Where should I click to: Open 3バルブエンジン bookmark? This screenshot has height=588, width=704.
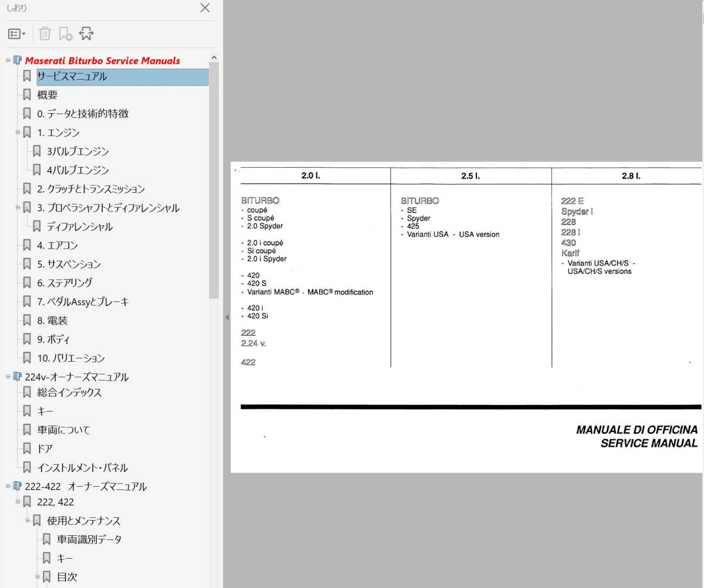tap(78, 151)
